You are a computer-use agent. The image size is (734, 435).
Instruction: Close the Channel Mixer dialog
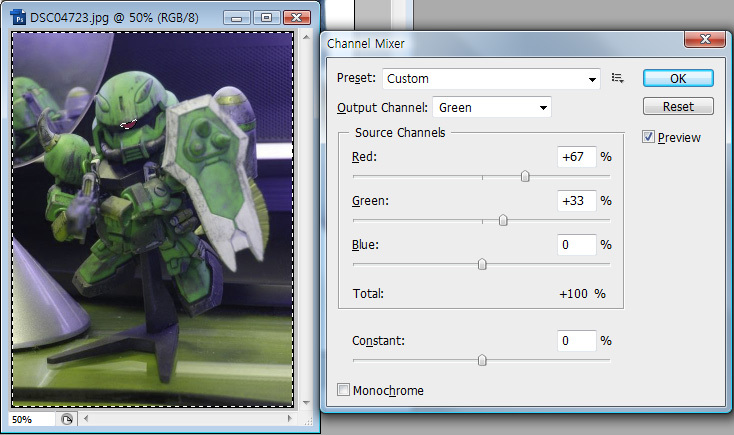[705, 39]
